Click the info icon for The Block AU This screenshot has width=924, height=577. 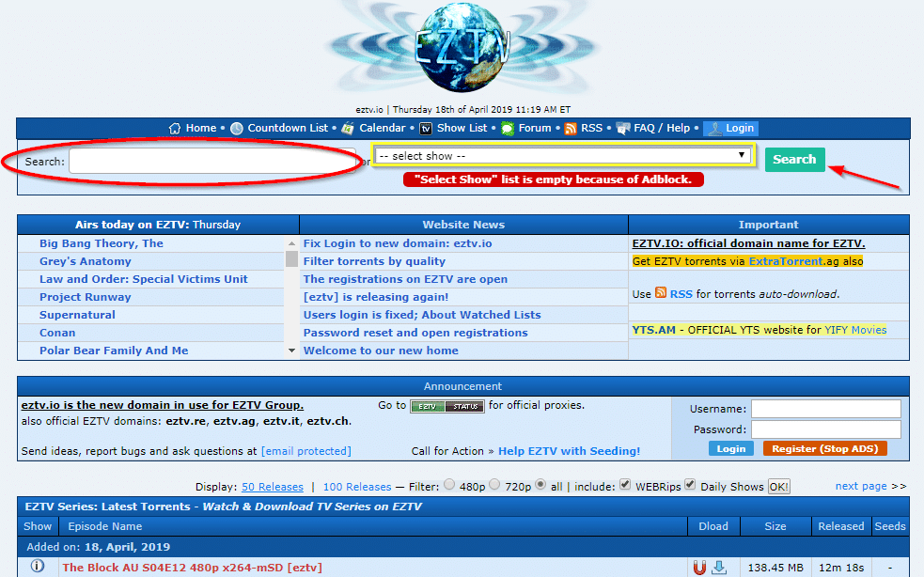point(37,566)
